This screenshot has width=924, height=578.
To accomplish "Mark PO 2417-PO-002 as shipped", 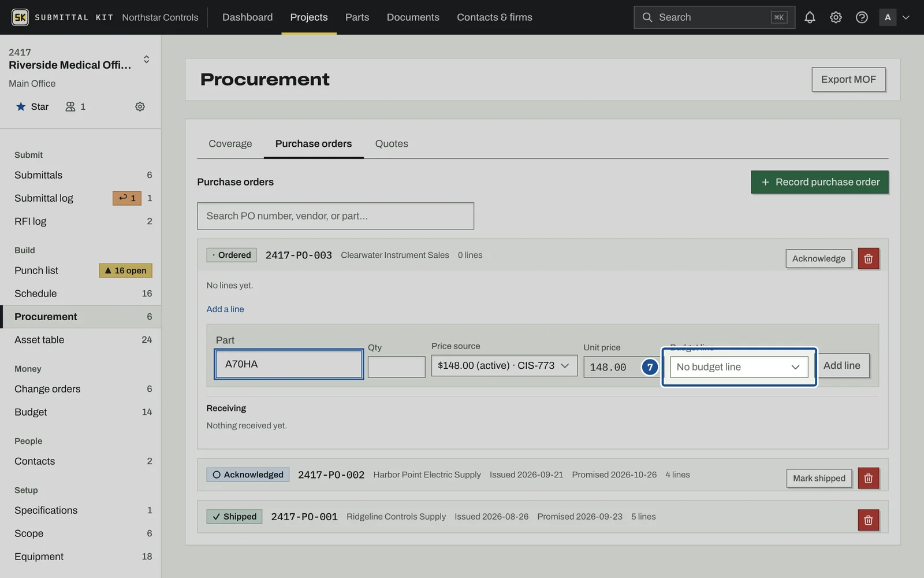I will (x=819, y=478).
